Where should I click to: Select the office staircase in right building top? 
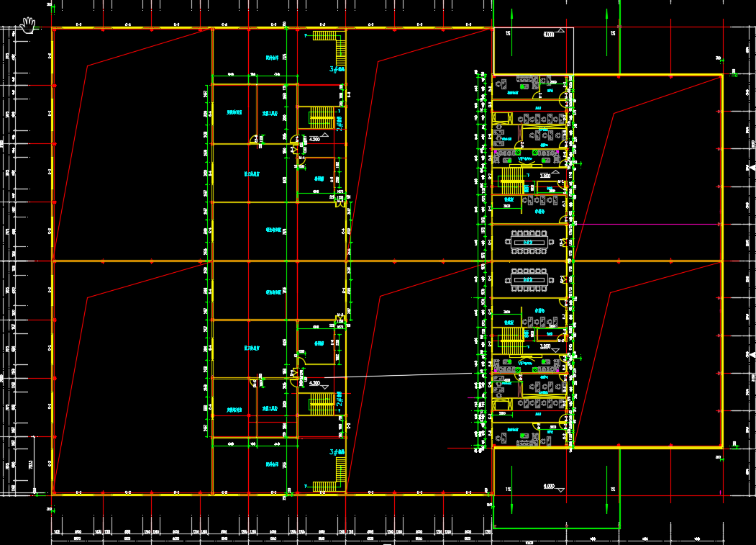pyautogui.click(x=511, y=176)
